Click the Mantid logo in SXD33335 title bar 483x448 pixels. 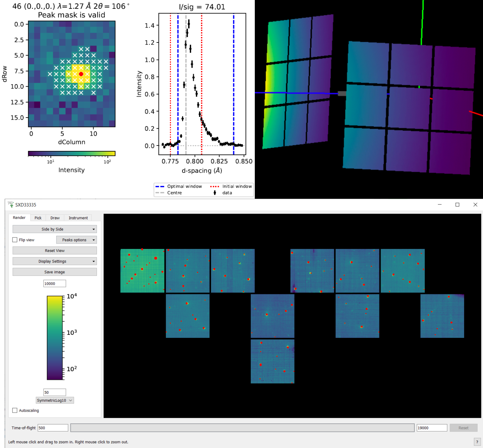(11, 204)
